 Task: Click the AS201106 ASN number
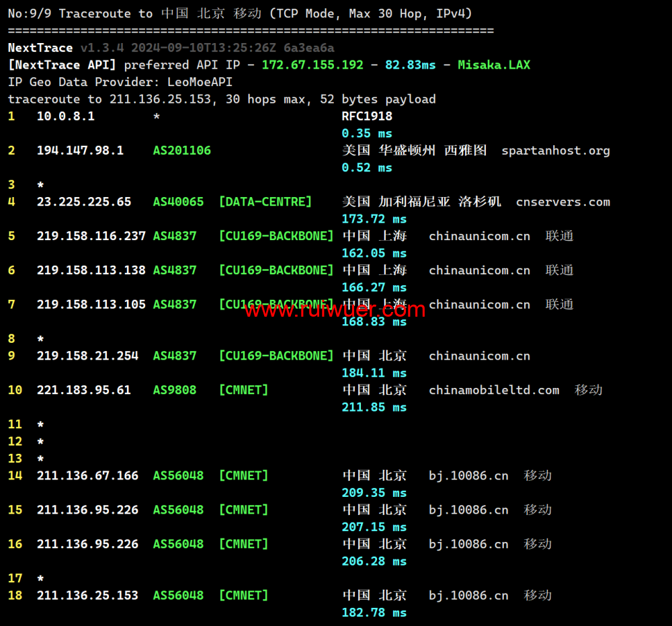pos(181,151)
